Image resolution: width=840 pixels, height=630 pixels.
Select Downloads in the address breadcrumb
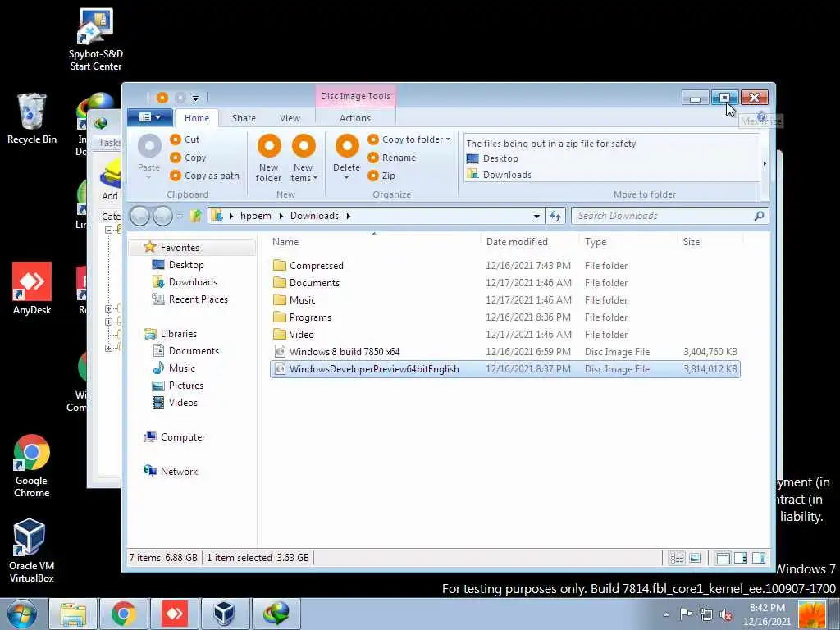[x=314, y=216]
